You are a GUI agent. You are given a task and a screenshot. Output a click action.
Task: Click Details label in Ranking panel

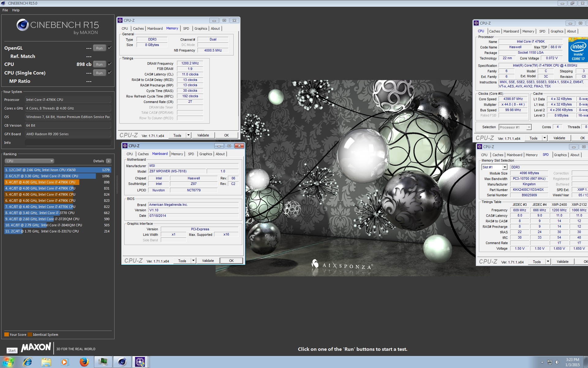[99, 161]
